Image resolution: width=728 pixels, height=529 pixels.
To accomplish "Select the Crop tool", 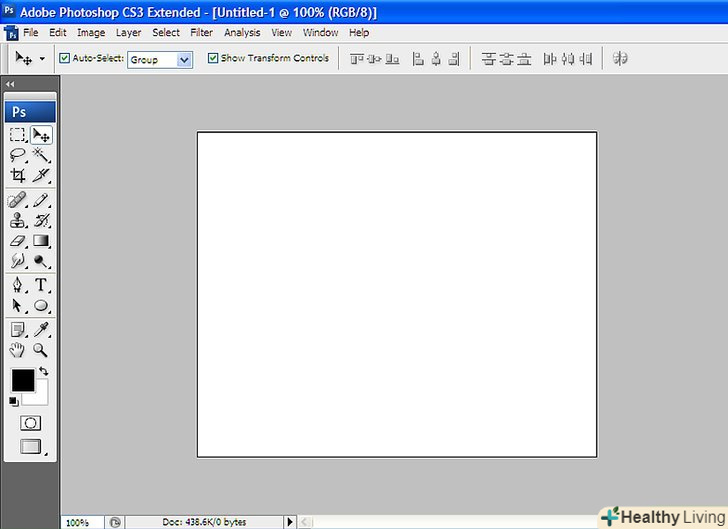I will (18, 176).
